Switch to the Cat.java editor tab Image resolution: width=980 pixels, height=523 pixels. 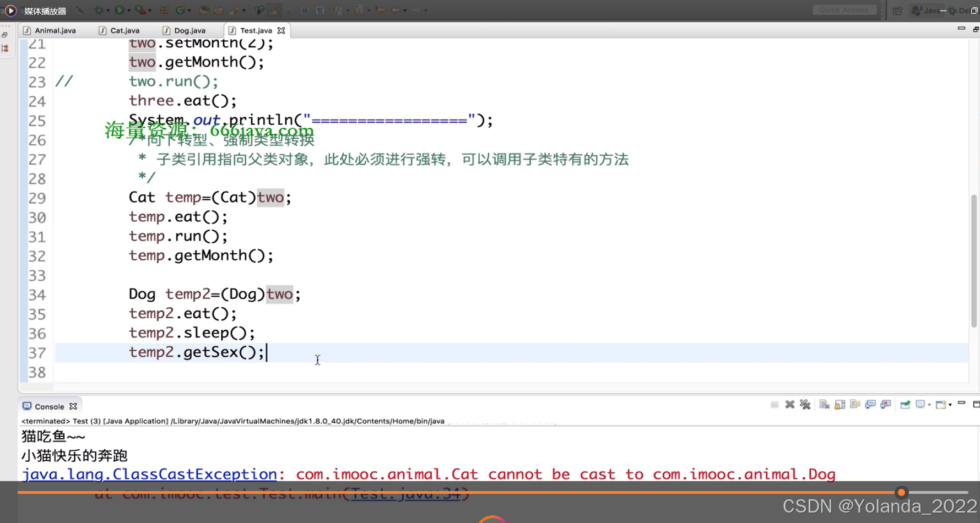119,30
